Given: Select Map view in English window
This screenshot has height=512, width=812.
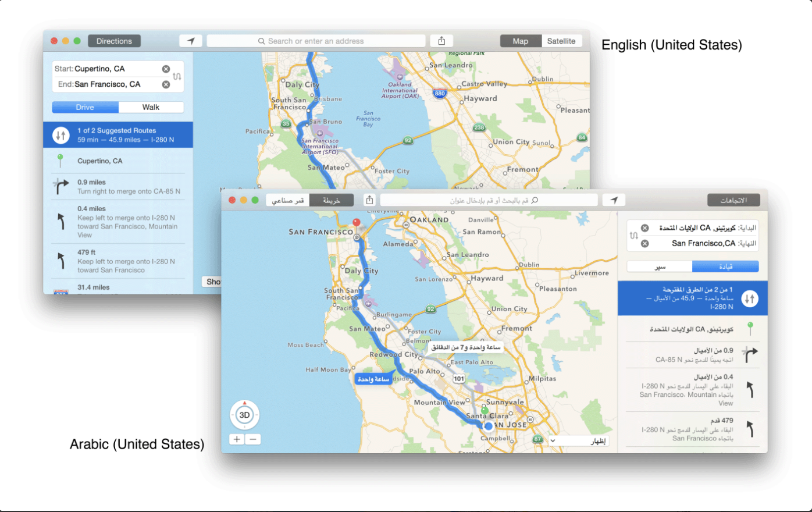Looking at the screenshot, I should pos(521,41).
